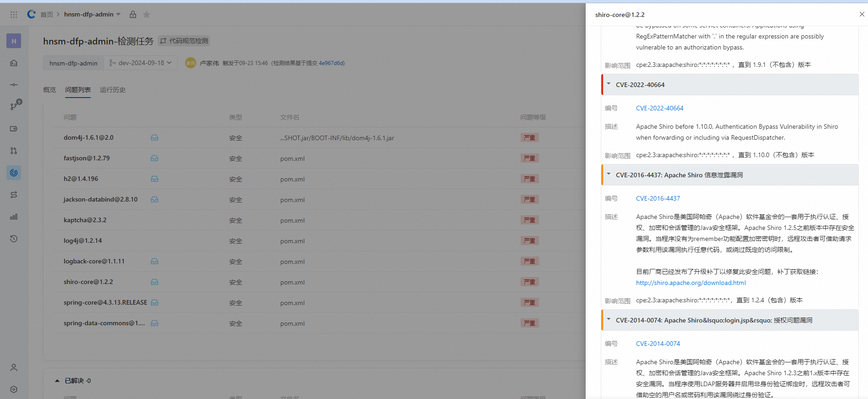Screen dimensions: 868x399
Task: Collapse the CVE-2016-4437 section arrow
Action: (609, 174)
